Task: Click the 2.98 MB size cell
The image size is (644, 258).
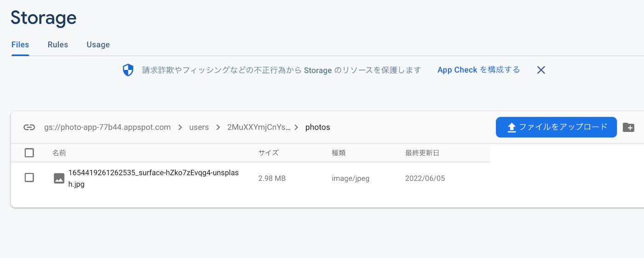Action: pos(272,178)
